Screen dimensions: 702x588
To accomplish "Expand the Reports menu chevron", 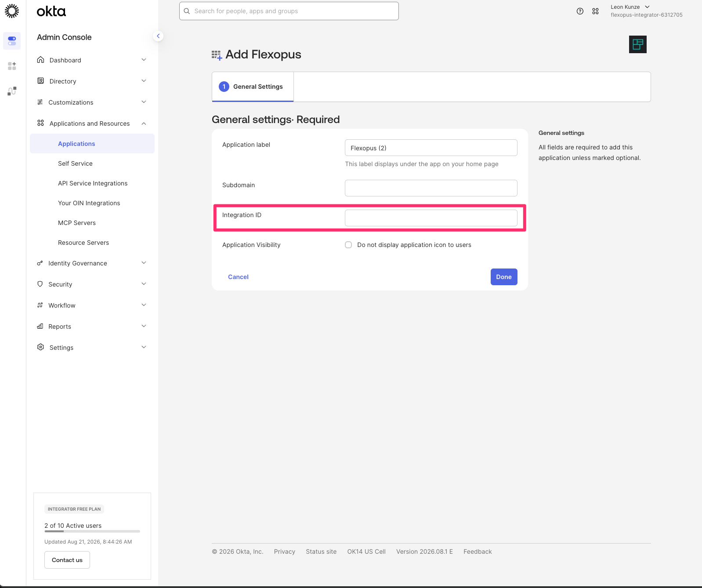I will [x=144, y=326].
